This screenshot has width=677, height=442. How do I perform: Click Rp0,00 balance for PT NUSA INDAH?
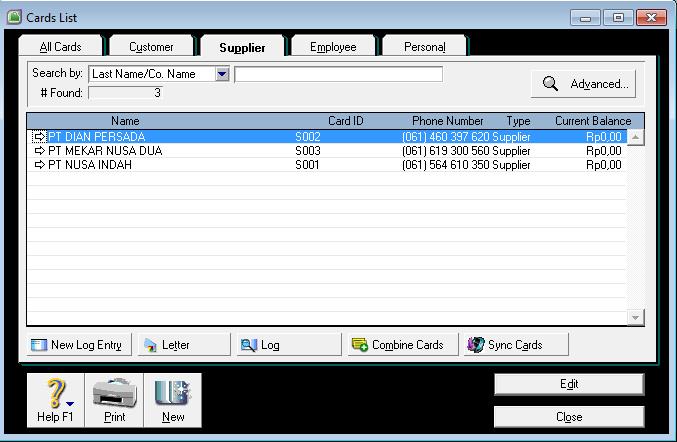(x=604, y=164)
